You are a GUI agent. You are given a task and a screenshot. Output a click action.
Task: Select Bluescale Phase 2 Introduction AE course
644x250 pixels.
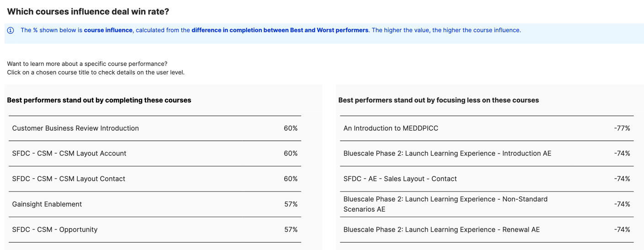pos(447,154)
